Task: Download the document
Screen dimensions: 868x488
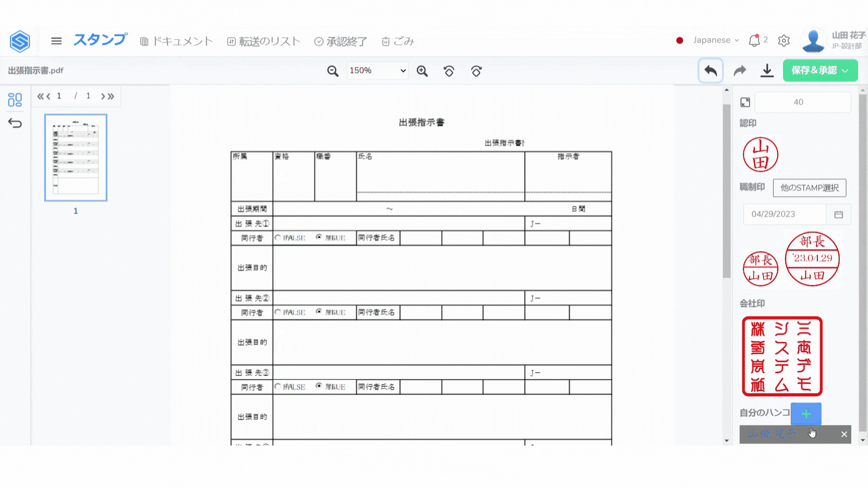Action: coord(767,70)
